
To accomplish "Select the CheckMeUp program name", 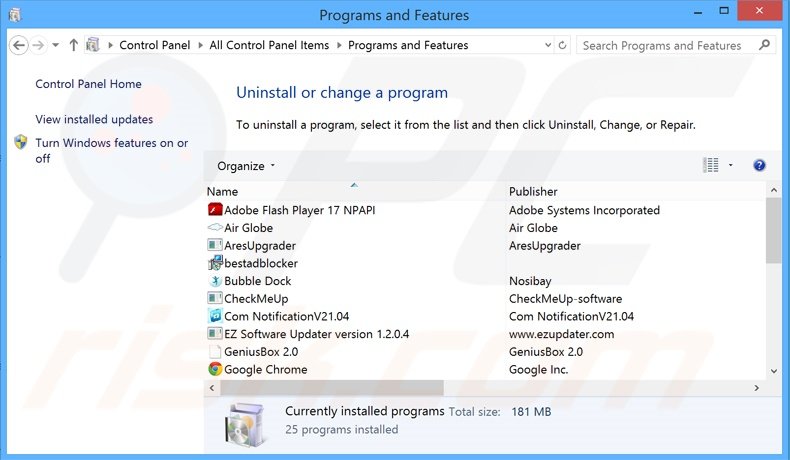I will (256, 298).
